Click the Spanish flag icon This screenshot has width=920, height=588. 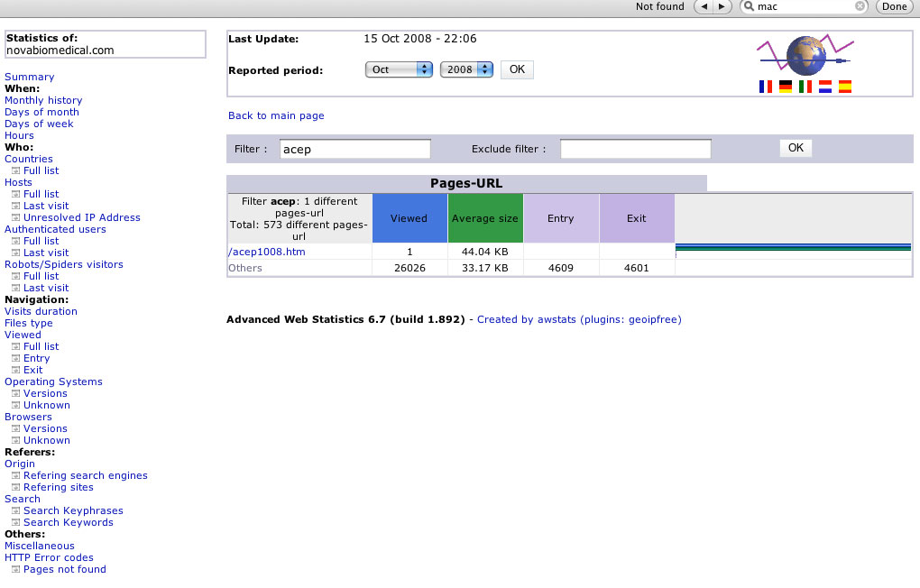point(845,87)
